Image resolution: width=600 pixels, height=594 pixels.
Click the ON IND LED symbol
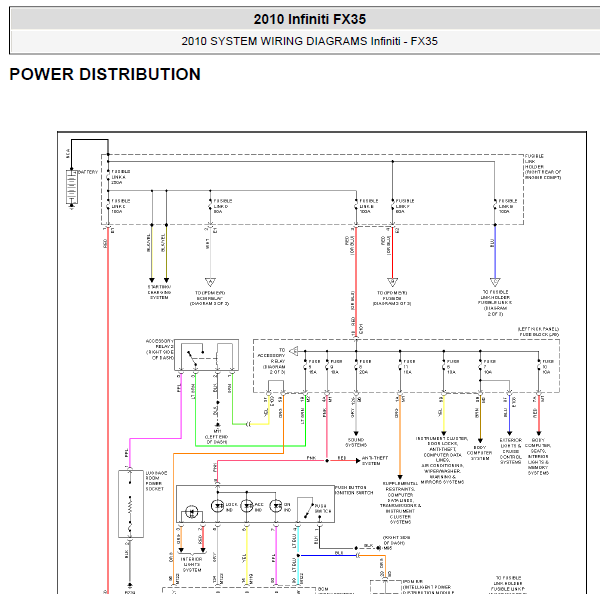pyautogui.click(x=276, y=506)
